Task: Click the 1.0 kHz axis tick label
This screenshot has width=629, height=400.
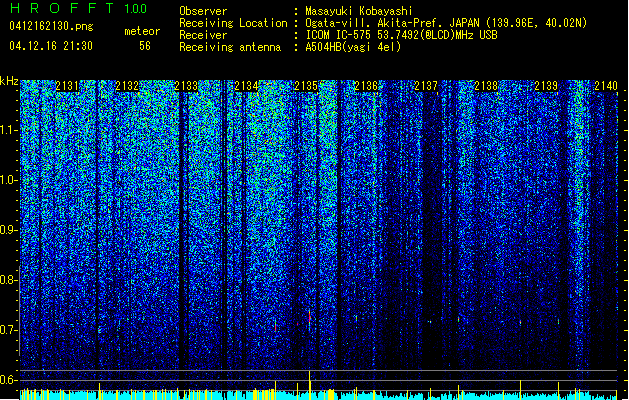Action: pyautogui.click(x=9, y=180)
